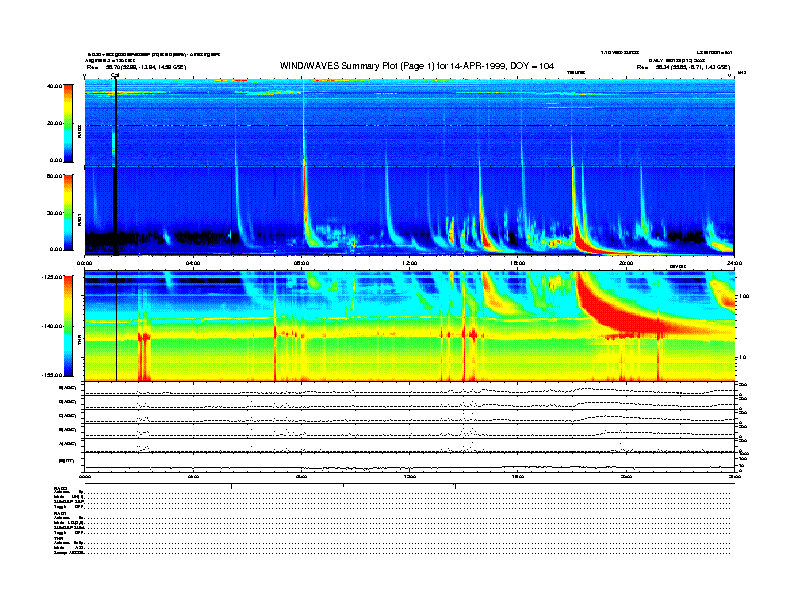Click the 20.00 label on the RAD2 color scale

(55, 123)
